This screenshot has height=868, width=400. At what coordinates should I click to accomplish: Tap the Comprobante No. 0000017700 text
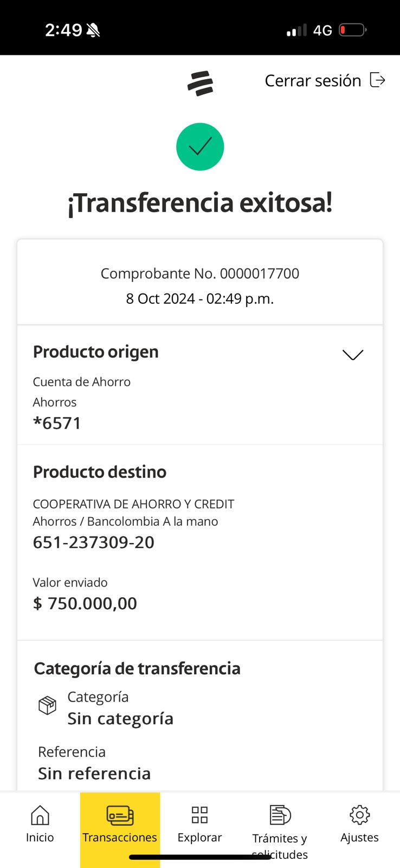pos(200,273)
